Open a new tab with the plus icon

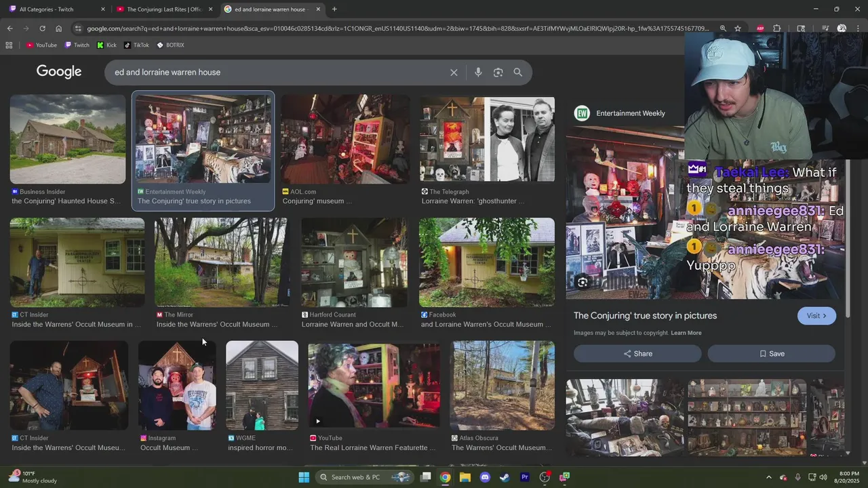(x=334, y=9)
